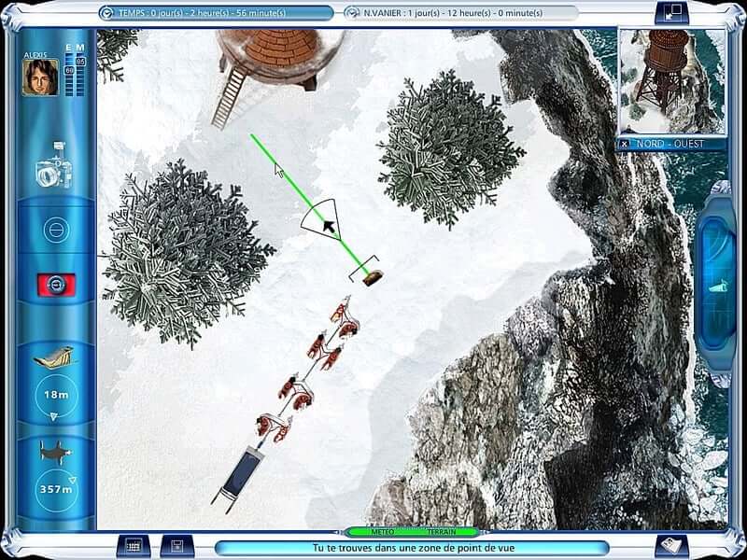
Task: Switch to the TERRAIN tab
Action: coord(441,532)
